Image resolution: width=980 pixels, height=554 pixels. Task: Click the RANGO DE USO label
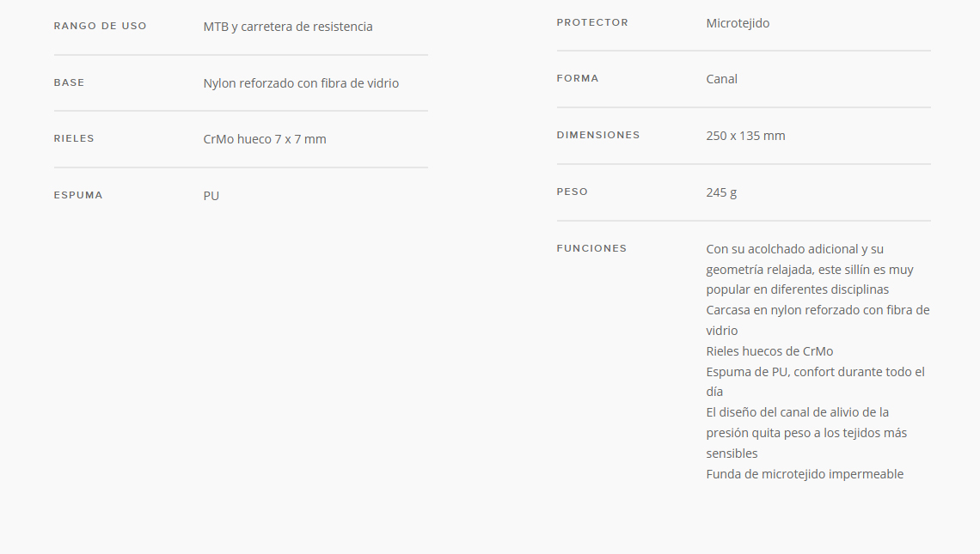(x=100, y=27)
